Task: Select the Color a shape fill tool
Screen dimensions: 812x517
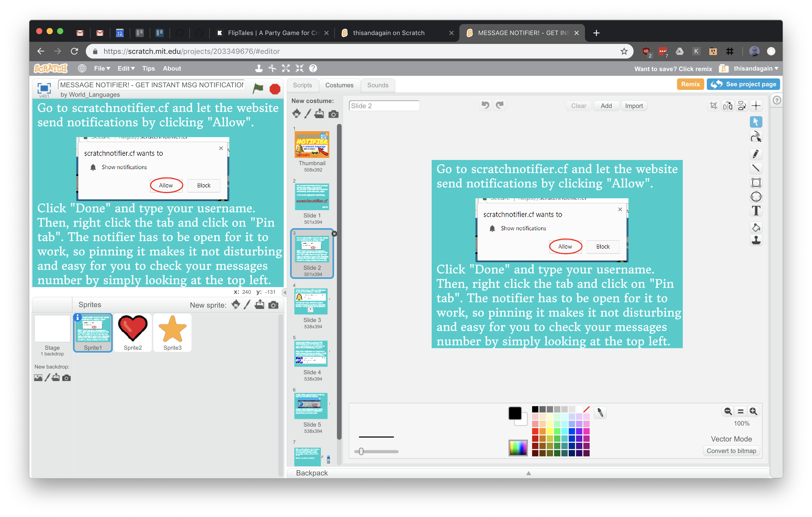Action: 756,227
